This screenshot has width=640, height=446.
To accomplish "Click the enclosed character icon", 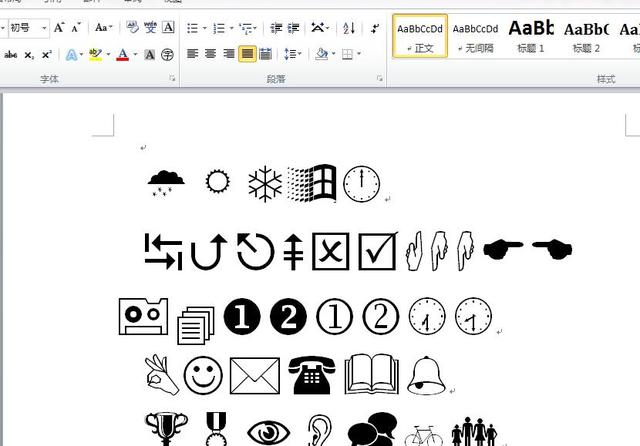I will [168, 54].
